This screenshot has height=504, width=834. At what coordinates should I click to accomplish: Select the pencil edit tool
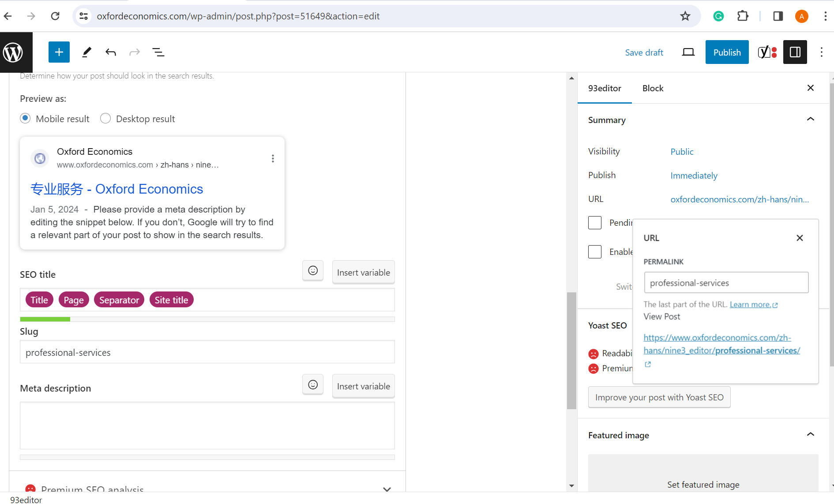86,52
